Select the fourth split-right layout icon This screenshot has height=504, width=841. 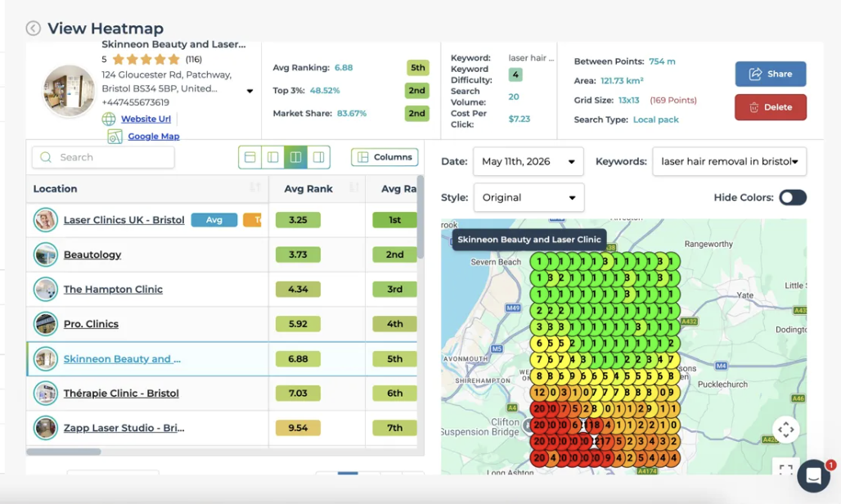[x=318, y=157]
